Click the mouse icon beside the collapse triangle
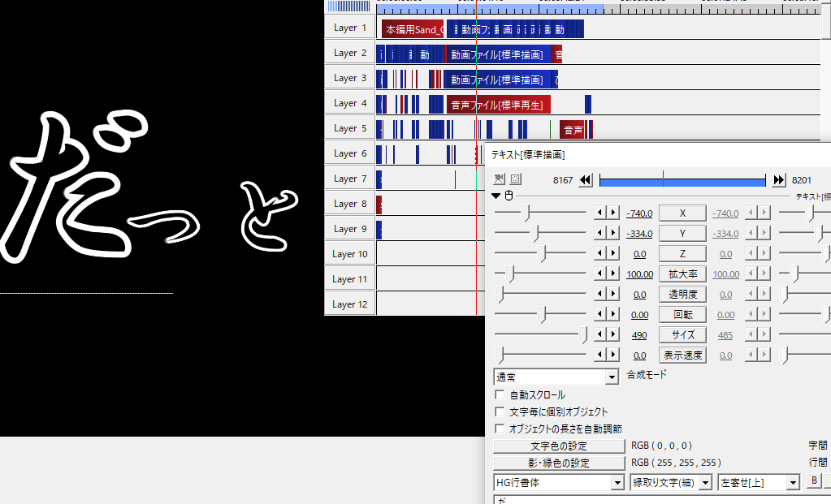 [509, 196]
